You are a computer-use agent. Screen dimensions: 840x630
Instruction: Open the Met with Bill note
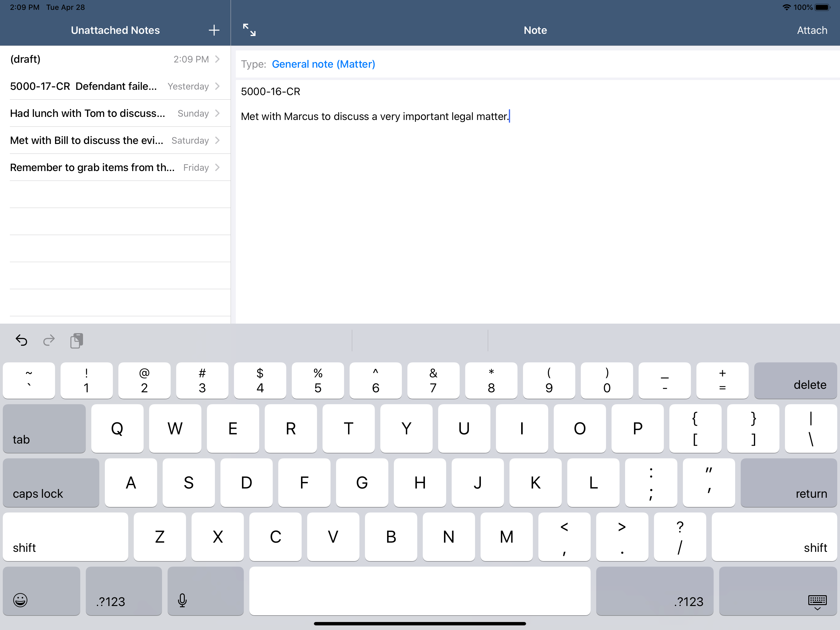click(x=115, y=140)
